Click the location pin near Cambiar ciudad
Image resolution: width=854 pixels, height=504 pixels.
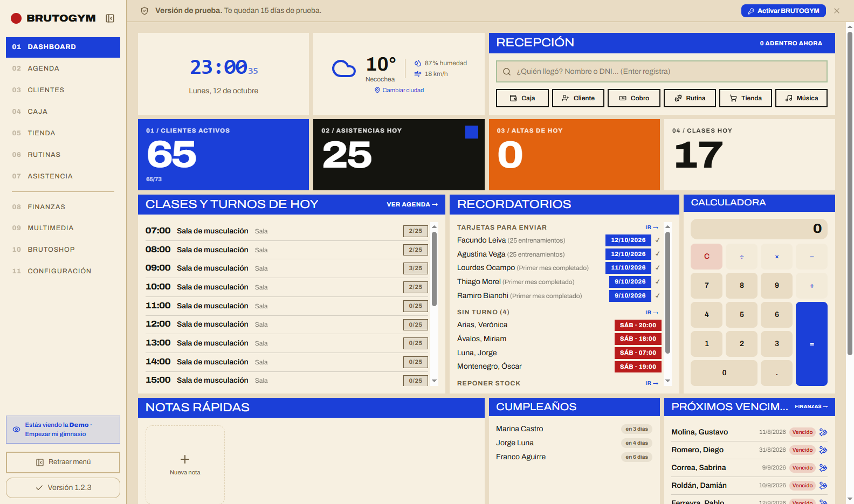click(377, 90)
